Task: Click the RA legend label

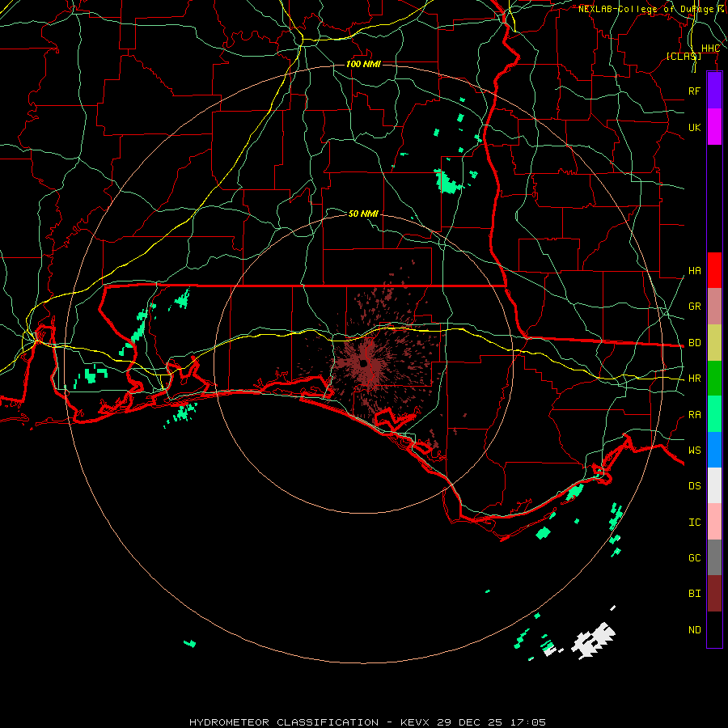Action: (694, 415)
